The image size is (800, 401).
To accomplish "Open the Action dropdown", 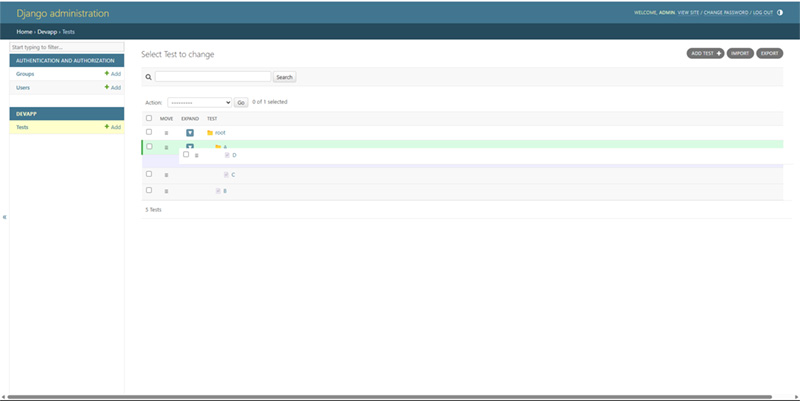I will tap(199, 103).
